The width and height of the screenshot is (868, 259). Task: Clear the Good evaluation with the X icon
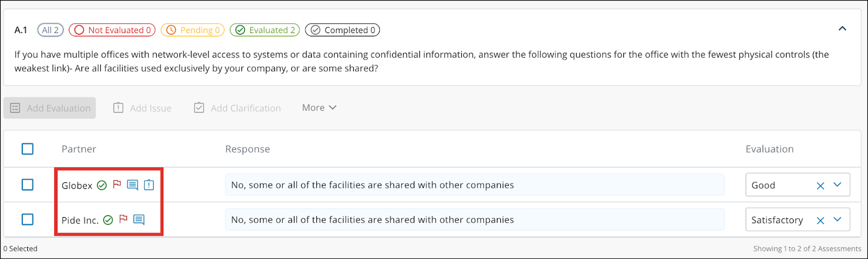pos(820,186)
